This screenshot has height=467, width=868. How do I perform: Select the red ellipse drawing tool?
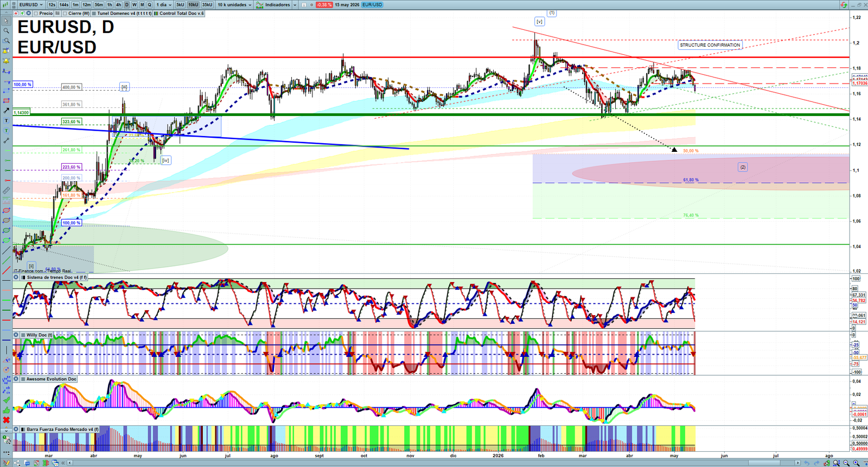click(6, 210)
